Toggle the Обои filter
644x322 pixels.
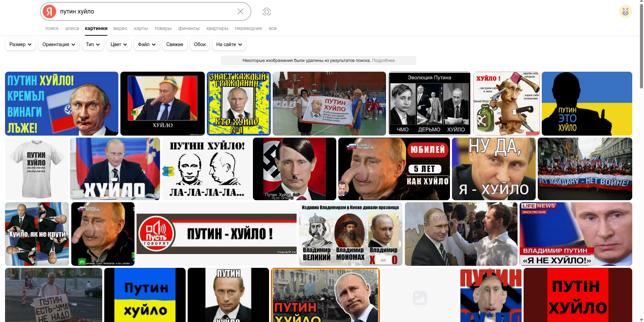[200, 44]
